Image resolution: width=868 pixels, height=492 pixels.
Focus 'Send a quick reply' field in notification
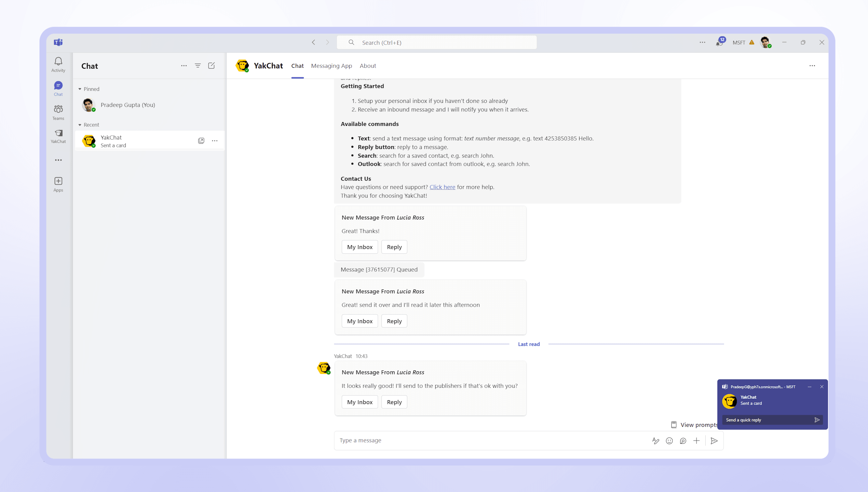767,420
